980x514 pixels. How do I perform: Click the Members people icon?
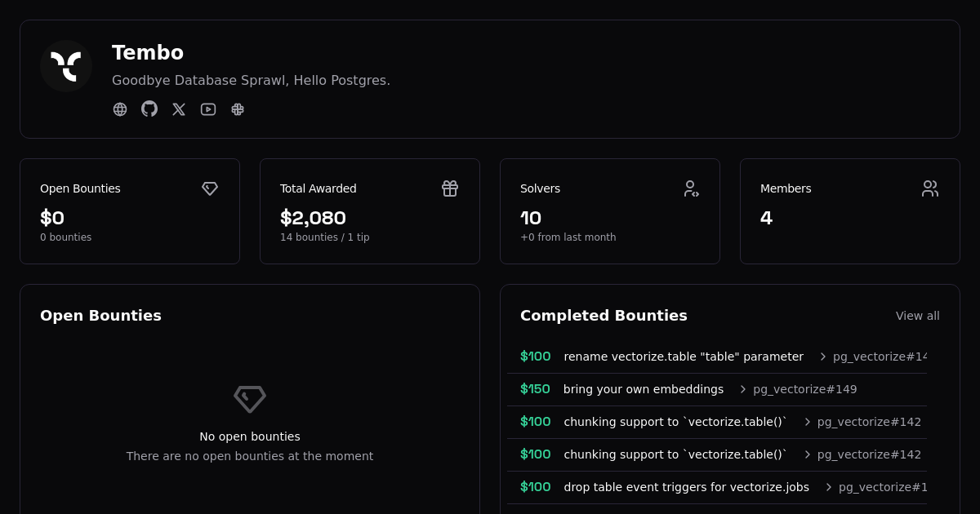930,188
